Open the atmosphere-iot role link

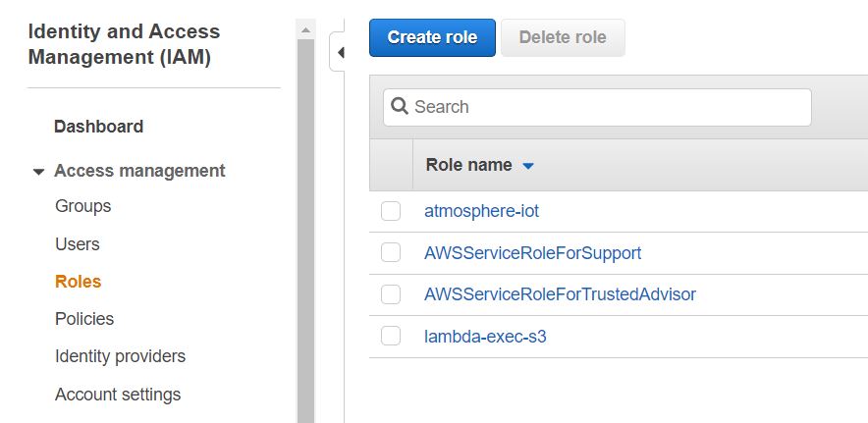coord(481,211)
